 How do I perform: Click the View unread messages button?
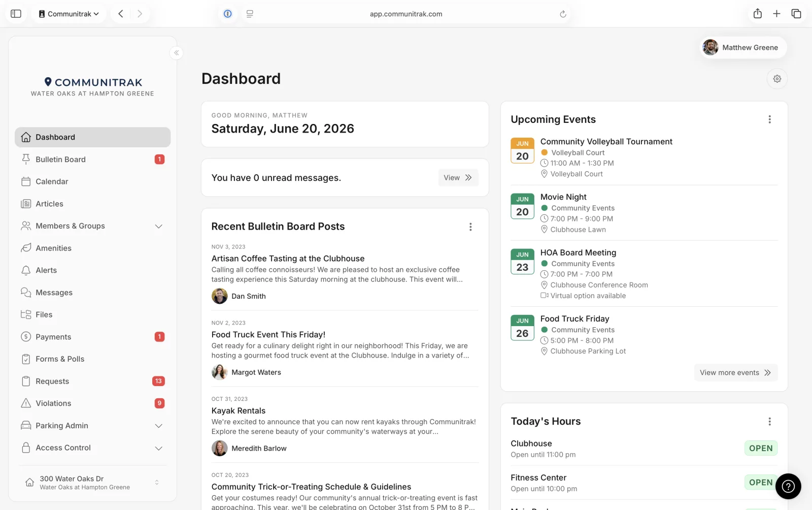click(458, 178)
